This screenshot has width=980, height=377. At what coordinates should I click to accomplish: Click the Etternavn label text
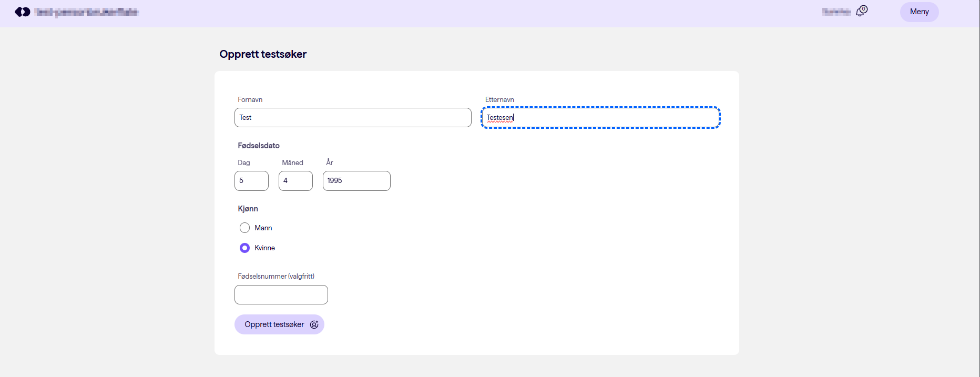coord(499,99)
